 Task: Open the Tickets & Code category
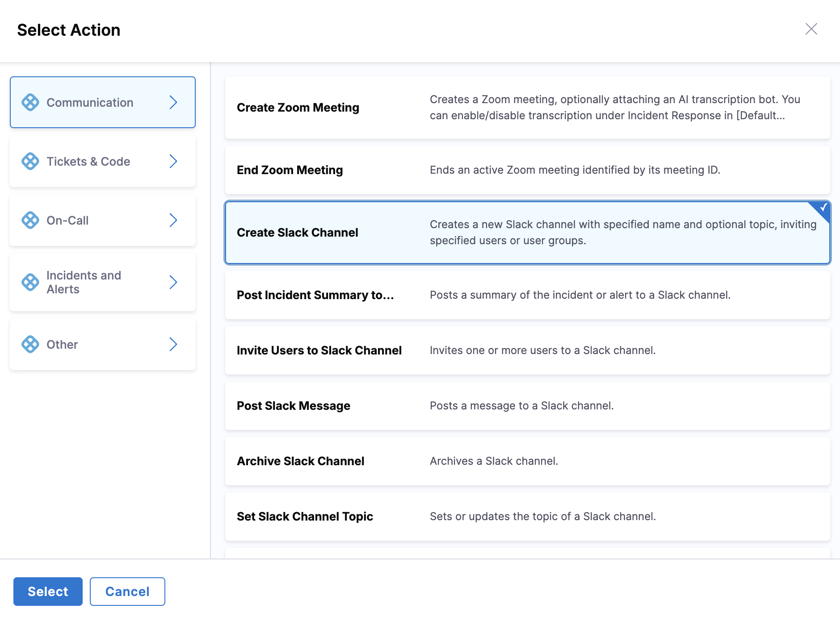pyautogui.click(x=103, y=161)
